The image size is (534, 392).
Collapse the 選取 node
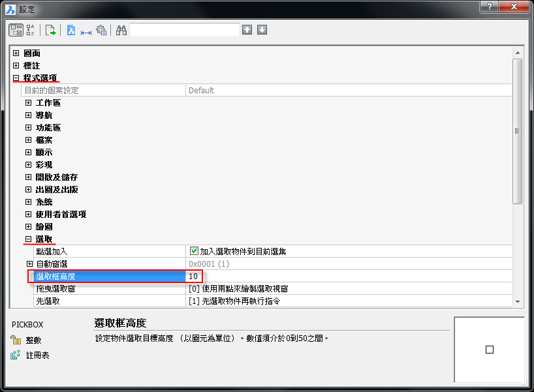(x=28, y=239)
